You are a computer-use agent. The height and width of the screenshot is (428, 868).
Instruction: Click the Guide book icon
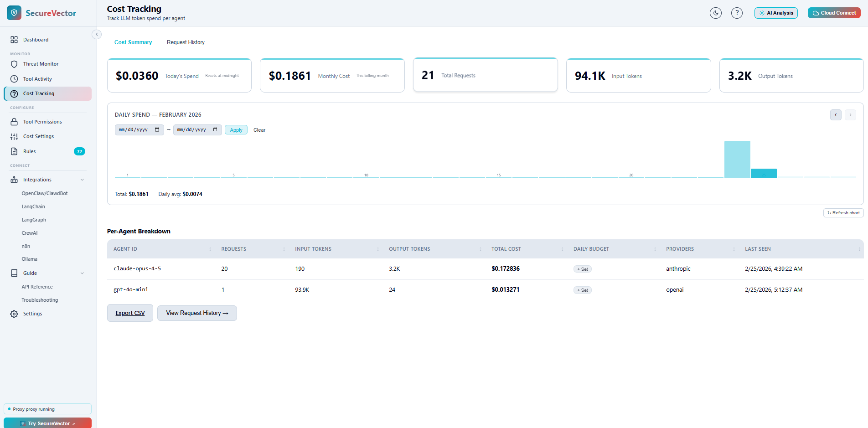(14, 273)
